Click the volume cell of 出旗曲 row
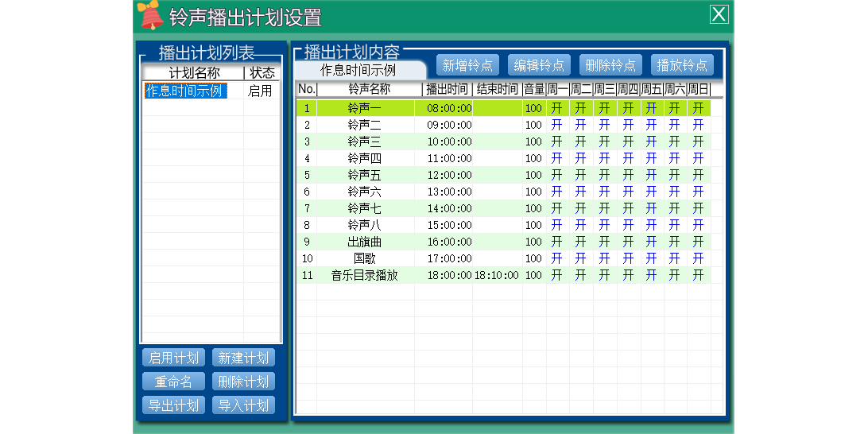 pos(533,242)
